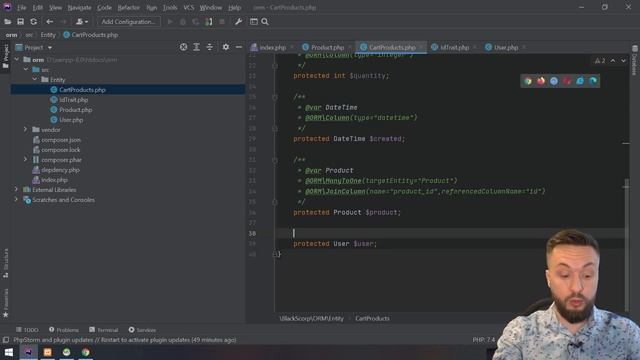Open the Favorites star tool window
This screenshot has width=640, height=360.
[6, 302]
